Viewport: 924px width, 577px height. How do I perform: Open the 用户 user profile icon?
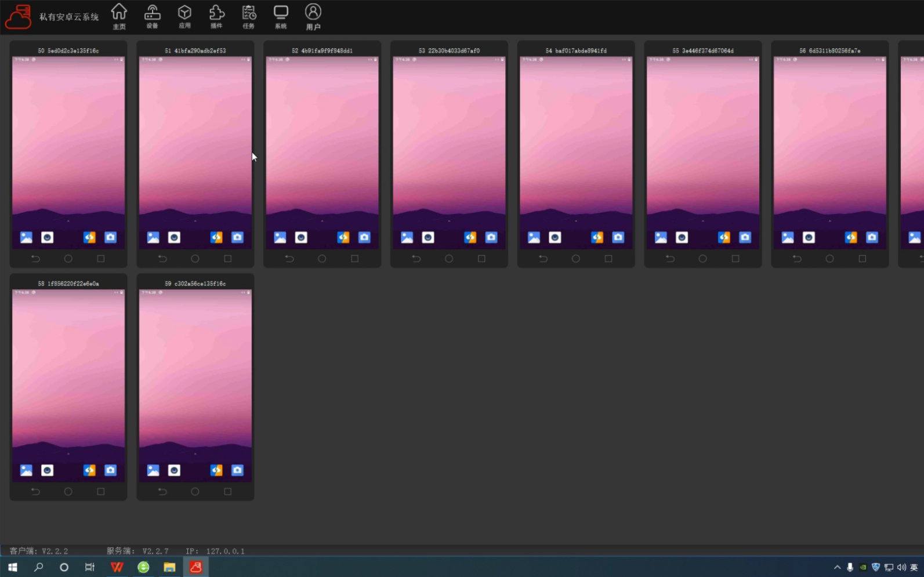(313, 16)
